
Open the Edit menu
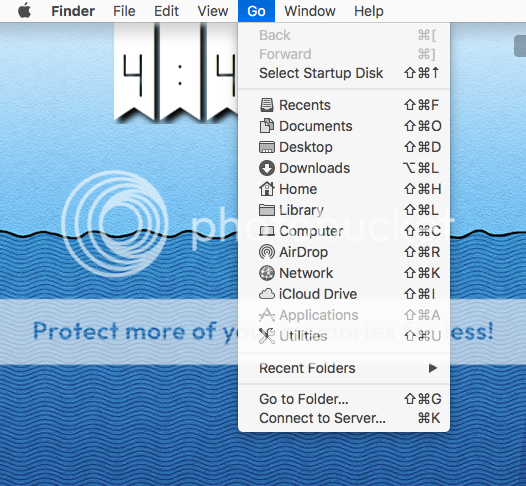(166, 11)
